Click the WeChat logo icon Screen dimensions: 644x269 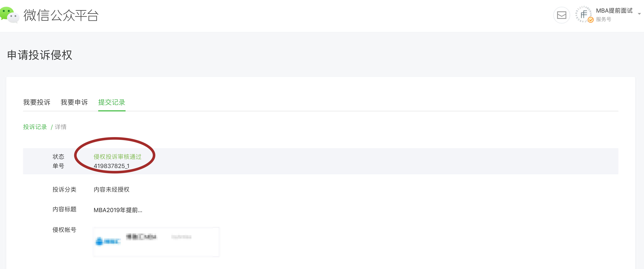tap(9, 15)
